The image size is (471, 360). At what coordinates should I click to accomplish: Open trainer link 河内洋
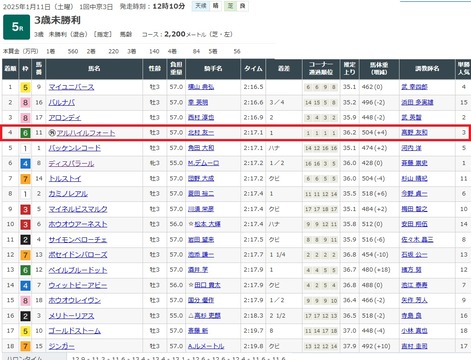[x=411, y=148]
